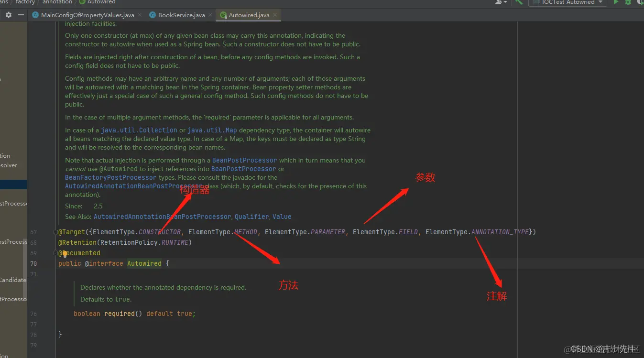Collapse the fold at @Target line 67

tap(55, 232)
